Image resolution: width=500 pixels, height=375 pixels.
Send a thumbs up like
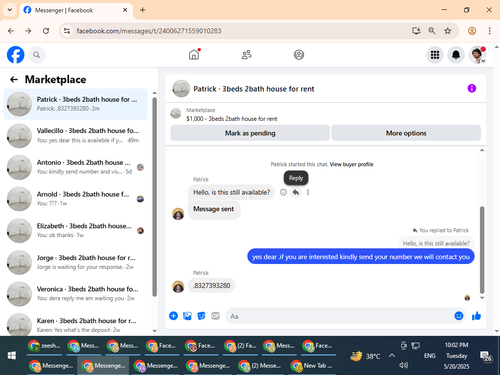point(476,316)
